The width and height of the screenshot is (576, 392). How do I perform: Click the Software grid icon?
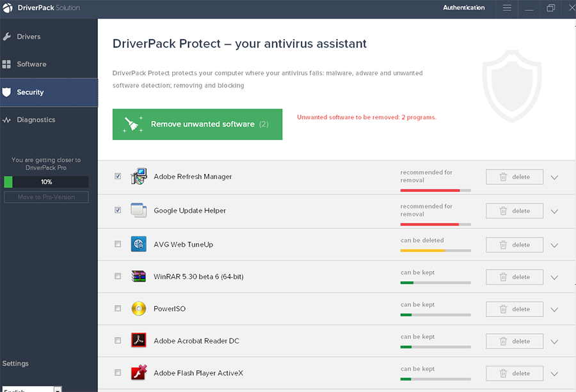point(6,64)
